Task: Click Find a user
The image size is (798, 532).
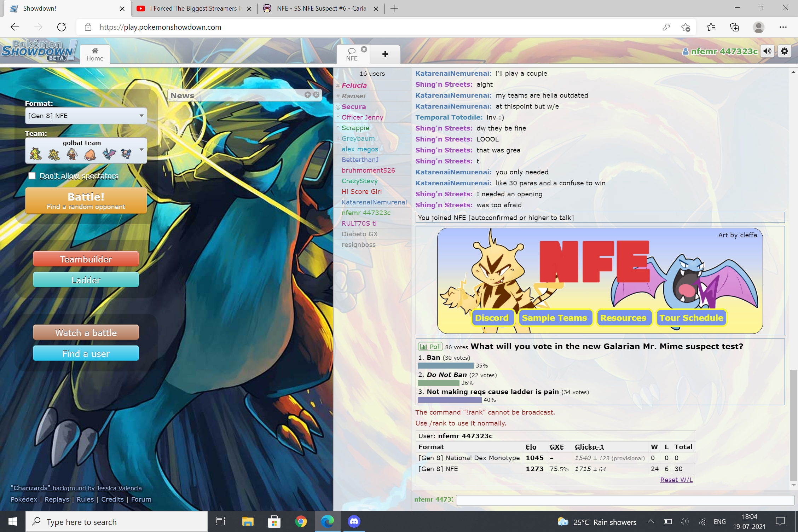Action: [x=86, y=354]
